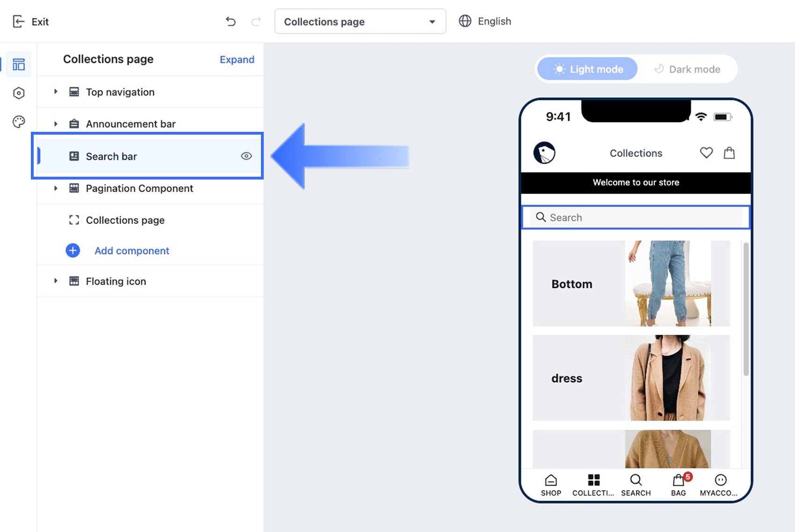Viewport: 795px width, 532px height.
Task: Open wishlist heart icon in preview
Action: 706,153
